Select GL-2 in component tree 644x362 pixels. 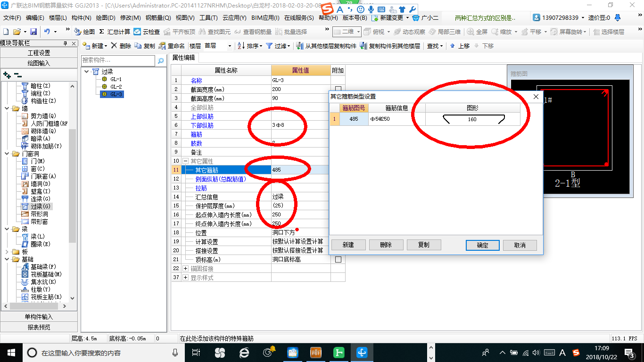tap(116, 87)
